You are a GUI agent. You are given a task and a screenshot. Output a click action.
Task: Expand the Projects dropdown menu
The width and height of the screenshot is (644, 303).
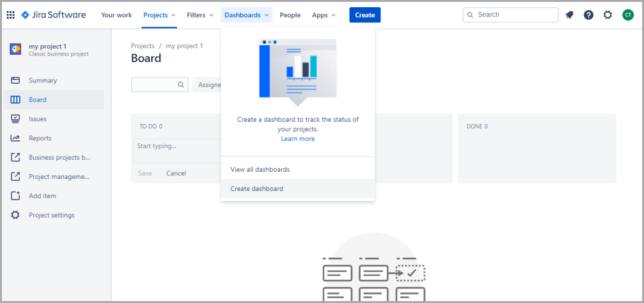pos(159,15)
